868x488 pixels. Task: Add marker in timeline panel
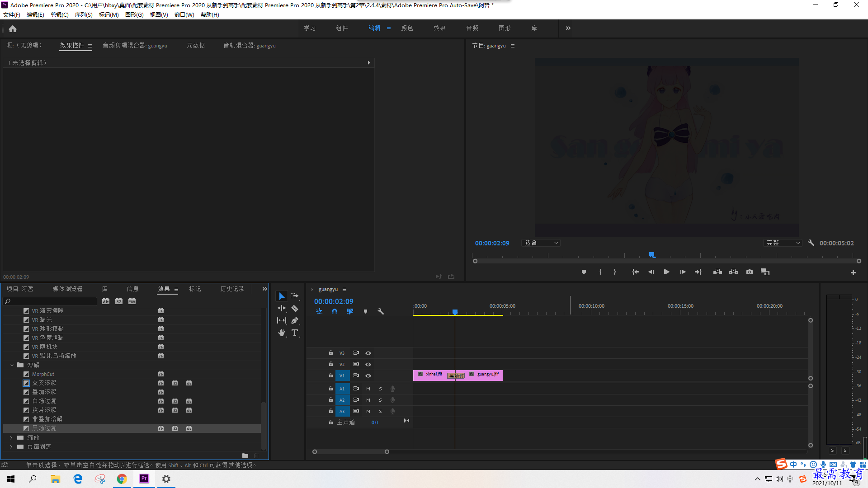pos(365,311)
